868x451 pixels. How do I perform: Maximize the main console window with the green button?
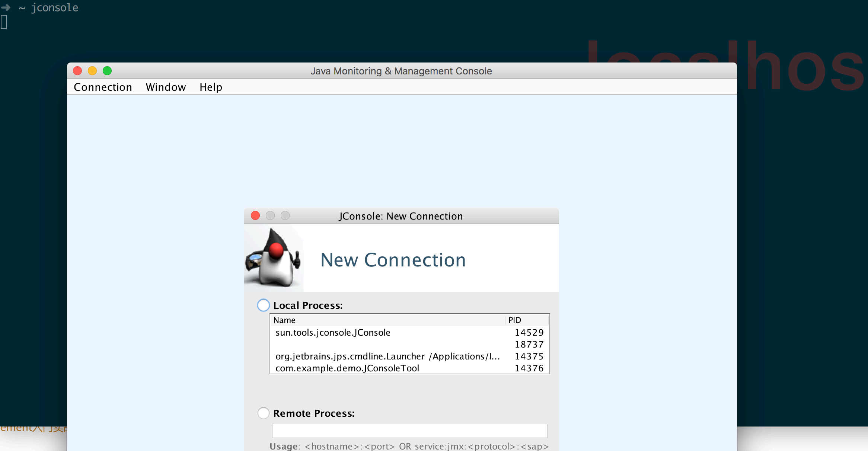107,71
